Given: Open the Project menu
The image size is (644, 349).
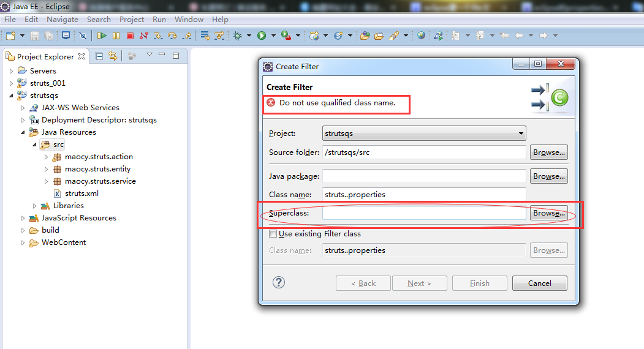Looking at the screenshot, I should tap(131, 20).
